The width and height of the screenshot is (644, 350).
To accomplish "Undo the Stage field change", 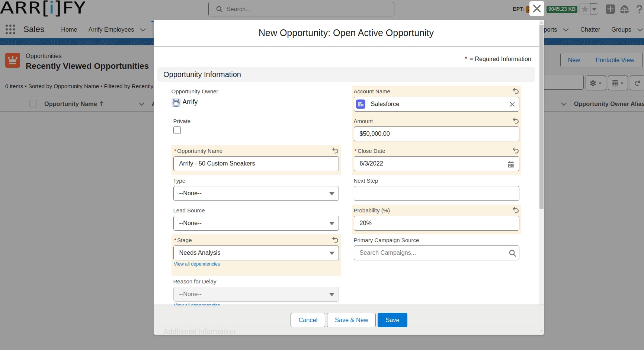I will [335, 240].
